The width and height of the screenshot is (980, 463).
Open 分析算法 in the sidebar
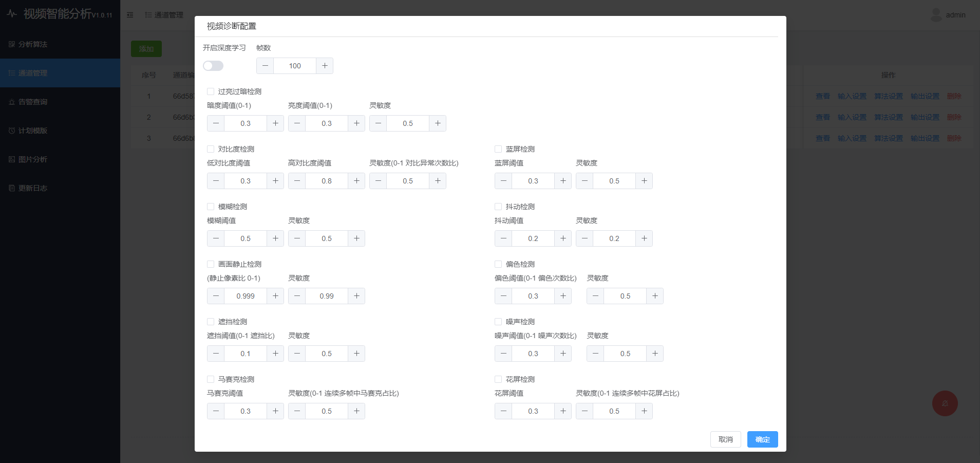[60, 44]
